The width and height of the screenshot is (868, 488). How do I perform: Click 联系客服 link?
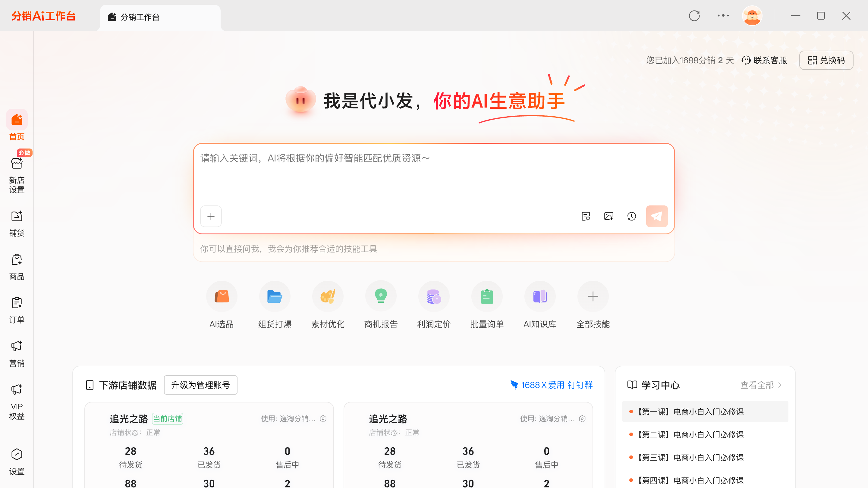[x=764, y=60]
